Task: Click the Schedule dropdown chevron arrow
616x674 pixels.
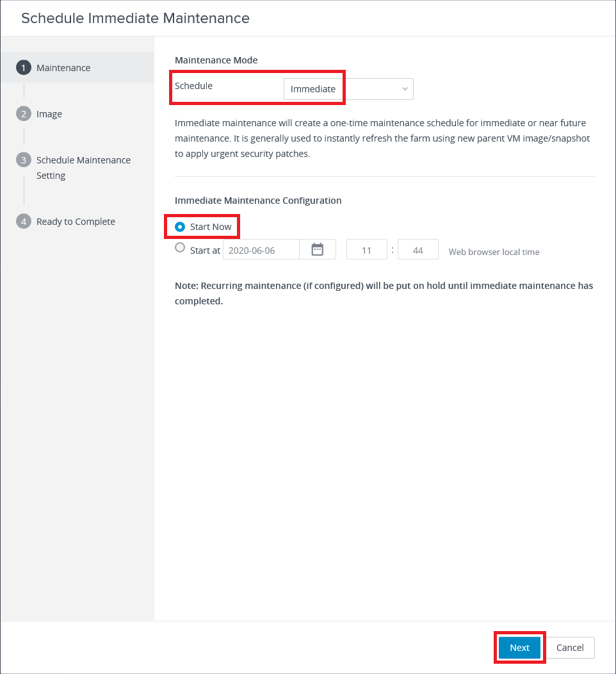Action: tap(405, 89)
